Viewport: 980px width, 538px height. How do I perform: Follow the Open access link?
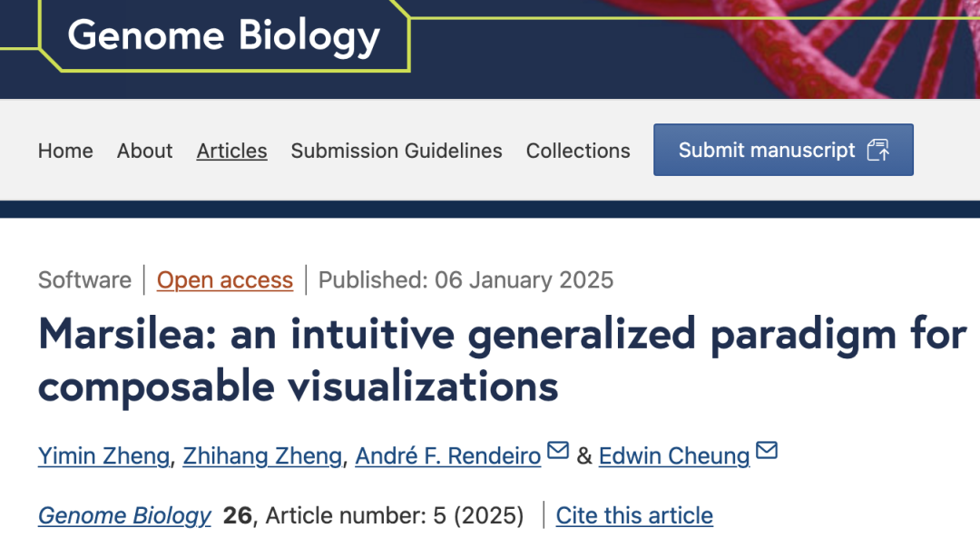225,280
